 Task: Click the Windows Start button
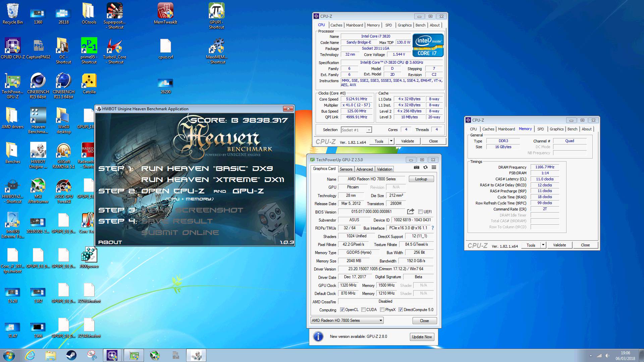pos(9,355)
